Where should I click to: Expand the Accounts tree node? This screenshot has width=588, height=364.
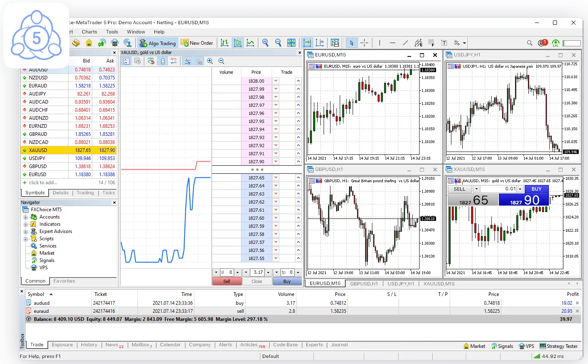click(26, 217)
